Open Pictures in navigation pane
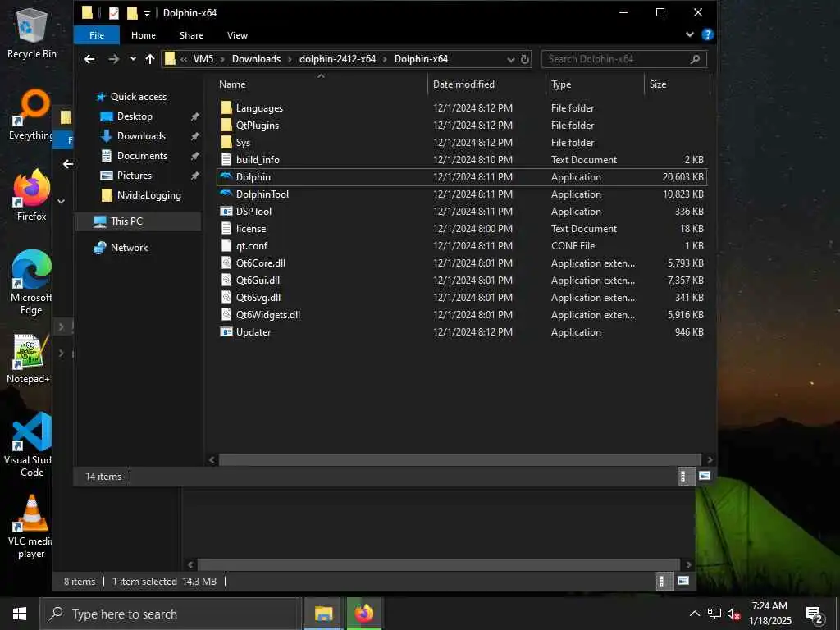840x630 pixels. [x=134, y=176]
